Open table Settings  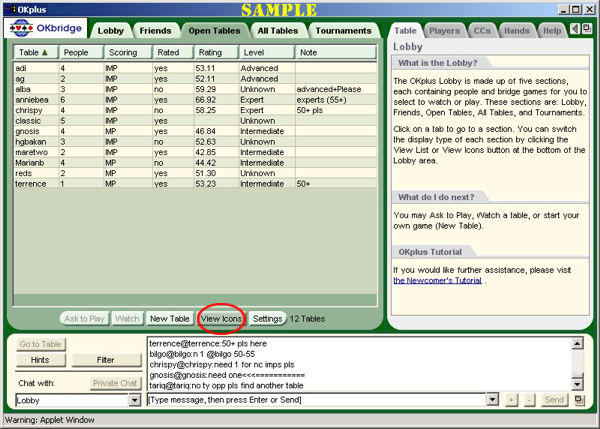tap(267, 319)
